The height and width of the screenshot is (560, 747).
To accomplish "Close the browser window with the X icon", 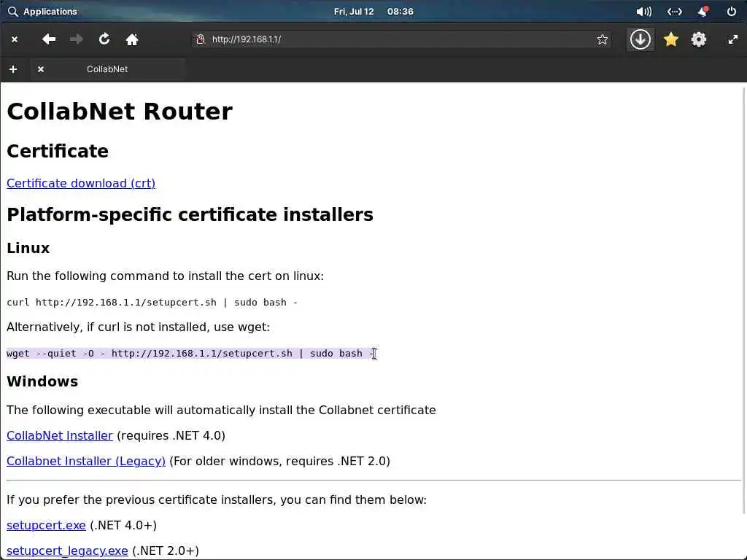I will click(x=15, y=39).
